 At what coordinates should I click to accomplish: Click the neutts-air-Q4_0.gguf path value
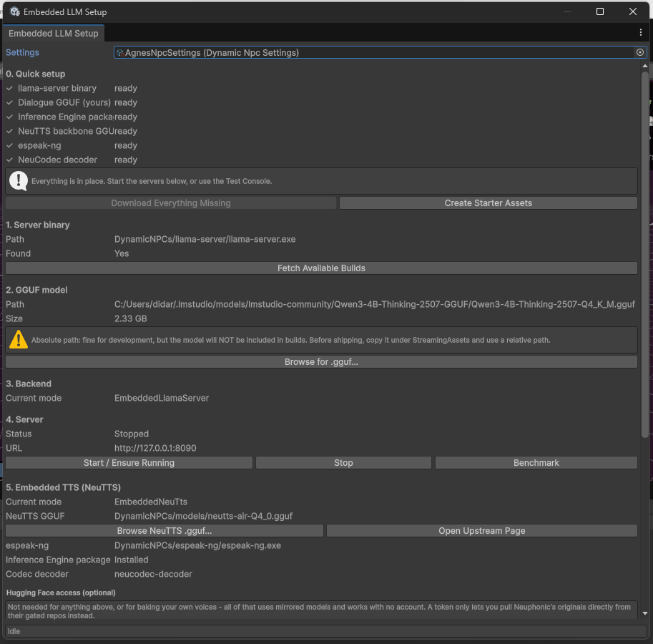[x=203, y=516]
